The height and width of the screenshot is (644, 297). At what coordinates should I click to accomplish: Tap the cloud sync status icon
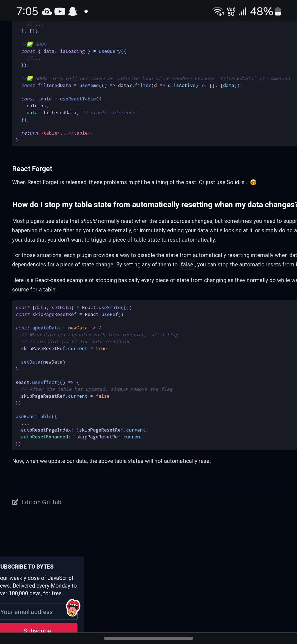click(47, 12)
